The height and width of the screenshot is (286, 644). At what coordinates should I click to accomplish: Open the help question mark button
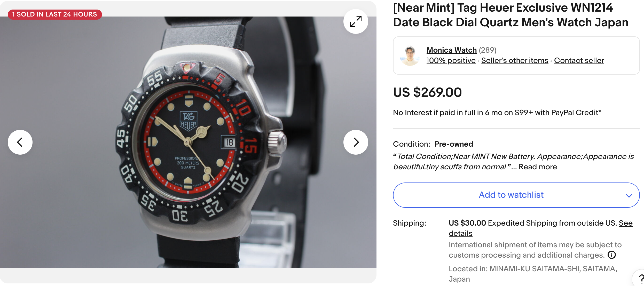pyautogui.click(x=640, y=279)
